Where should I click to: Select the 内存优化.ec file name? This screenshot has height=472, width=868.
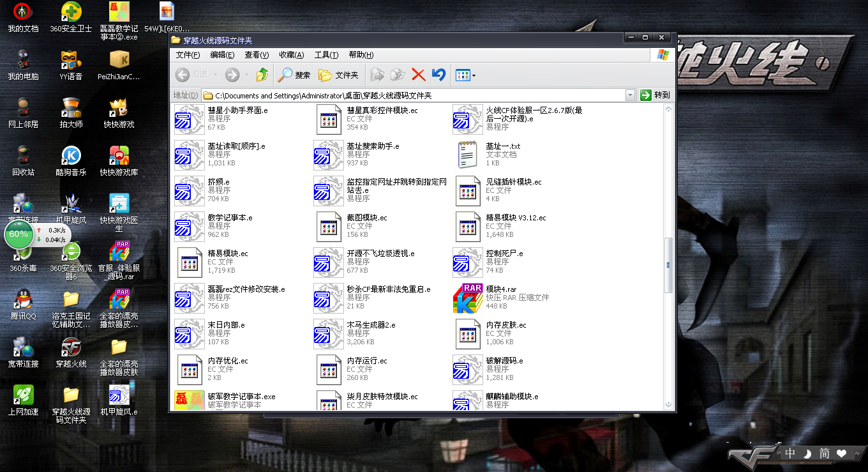[x=228, y=361]
